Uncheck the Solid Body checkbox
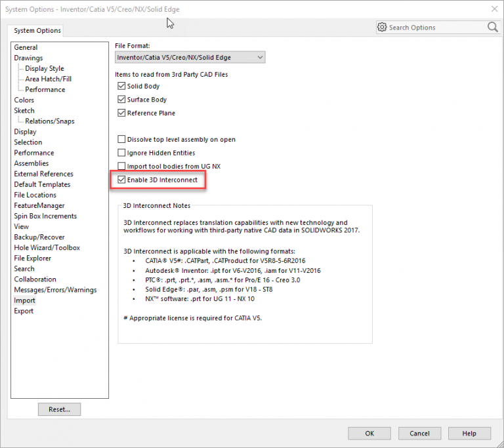 (x=121, y=86)
